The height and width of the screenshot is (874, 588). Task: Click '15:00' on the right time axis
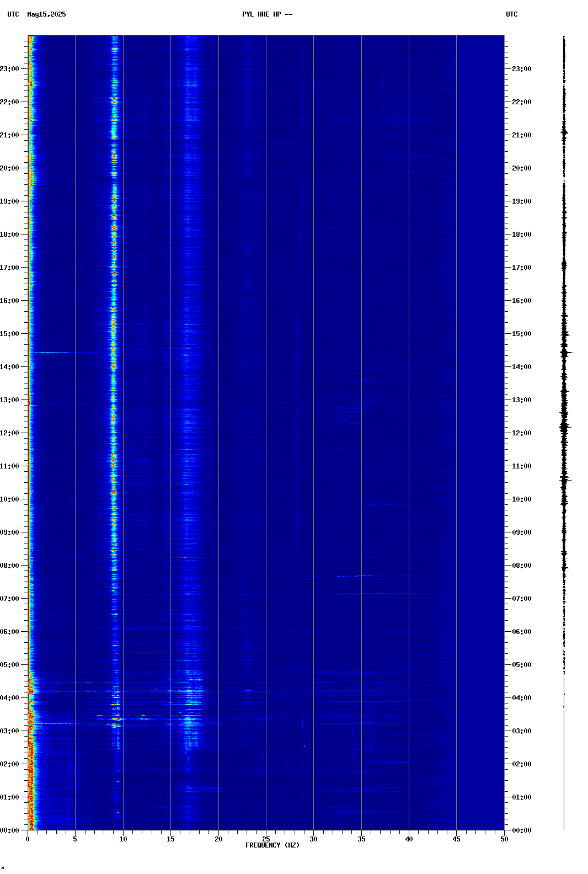(x=522, y=334)
